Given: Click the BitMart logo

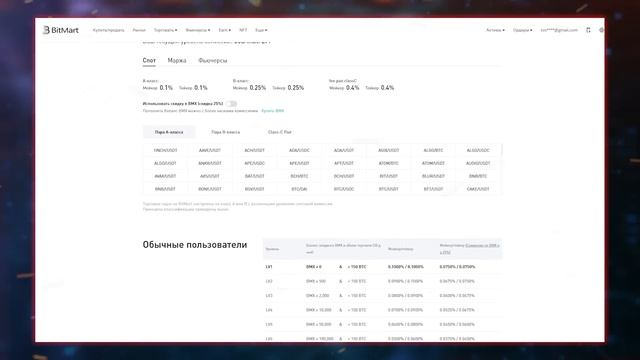Looking at the screenshot, I should [x=61, y=30].
